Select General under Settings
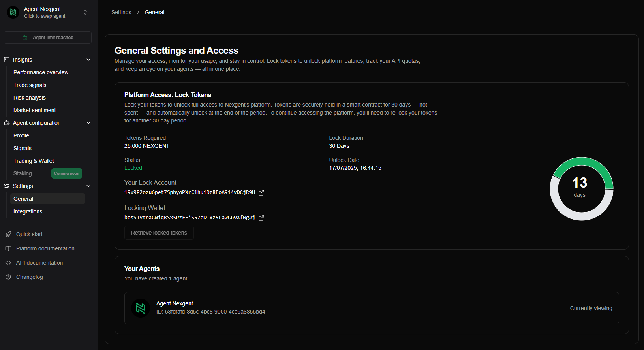 (x=48, y=199)
